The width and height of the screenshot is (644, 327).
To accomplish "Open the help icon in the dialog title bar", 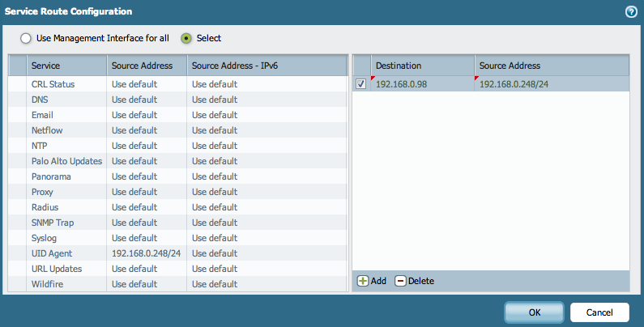I will pos(631,12).
